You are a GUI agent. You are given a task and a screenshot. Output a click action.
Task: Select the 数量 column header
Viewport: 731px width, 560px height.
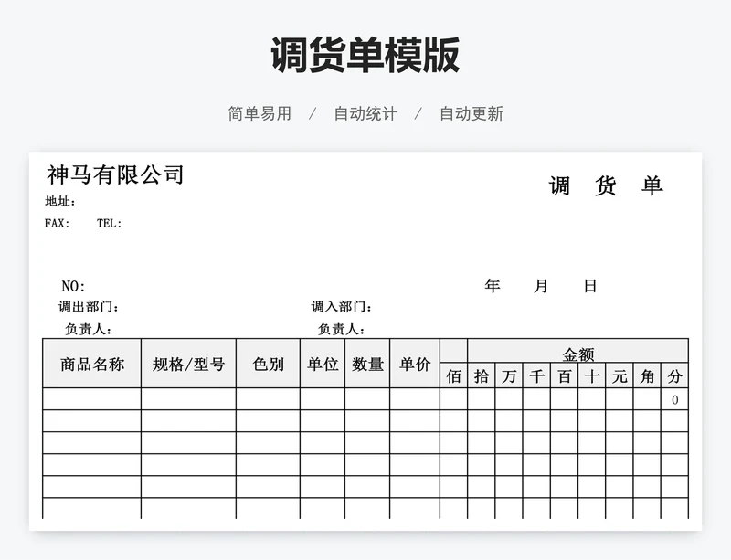367,364
